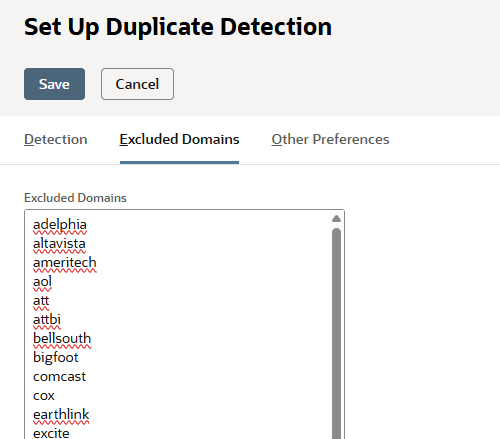This screenshot has height=439, width=500.
Task: Click the Cancel button
Action: (137, 84)
